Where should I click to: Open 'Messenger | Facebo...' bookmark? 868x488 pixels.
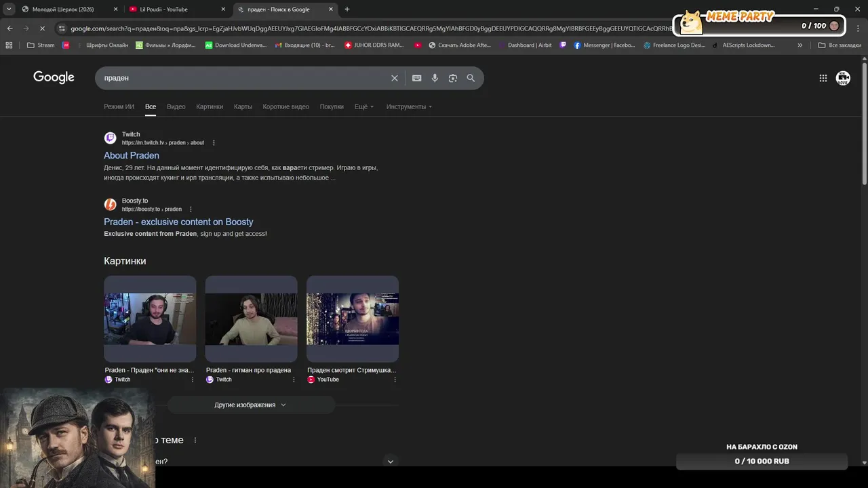604,45
